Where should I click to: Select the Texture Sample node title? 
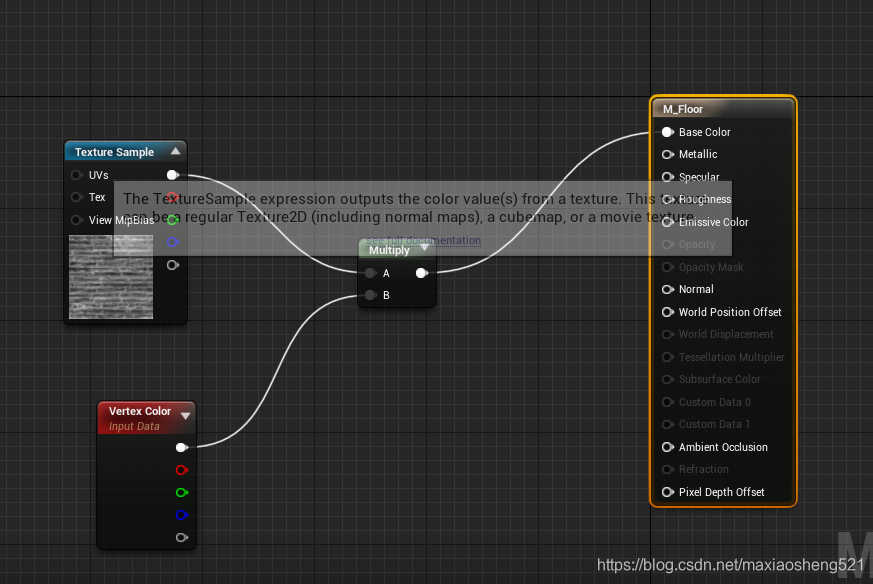point(114,153)
